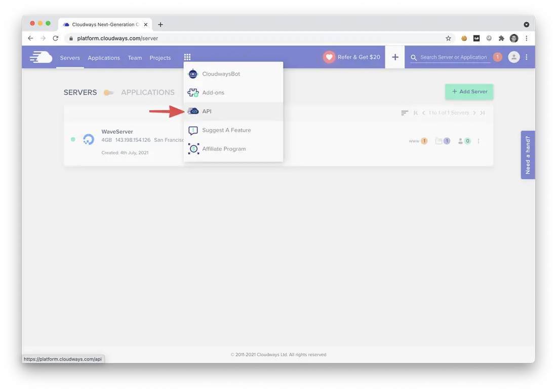Viewport: 557px width, 392px height.
Task: Select Add-ons in the dropdown menu
Action: (233, 92)
